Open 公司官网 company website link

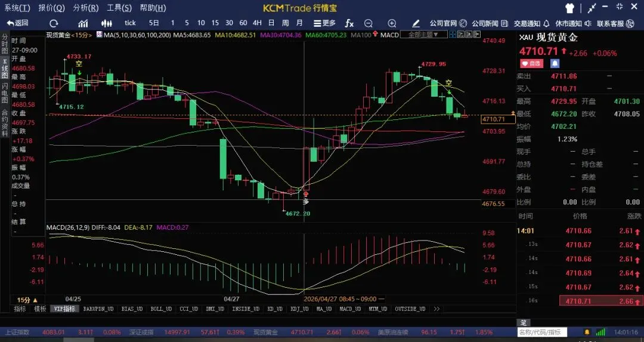448,23
